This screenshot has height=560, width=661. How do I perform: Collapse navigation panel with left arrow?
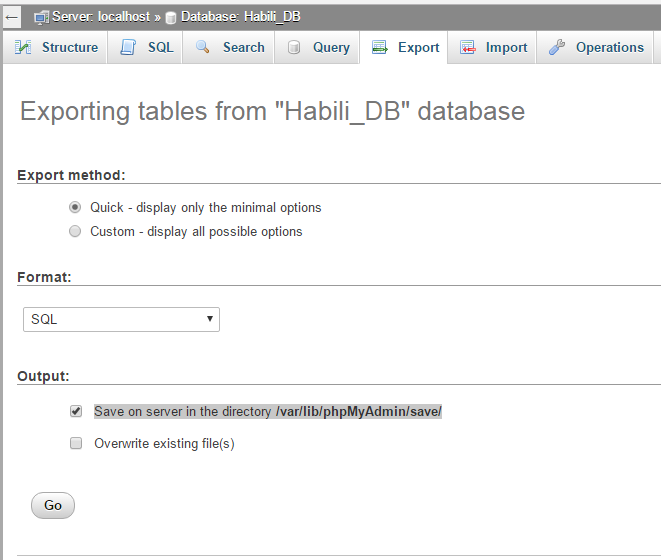pyautogui.click(x=12, y=17)
